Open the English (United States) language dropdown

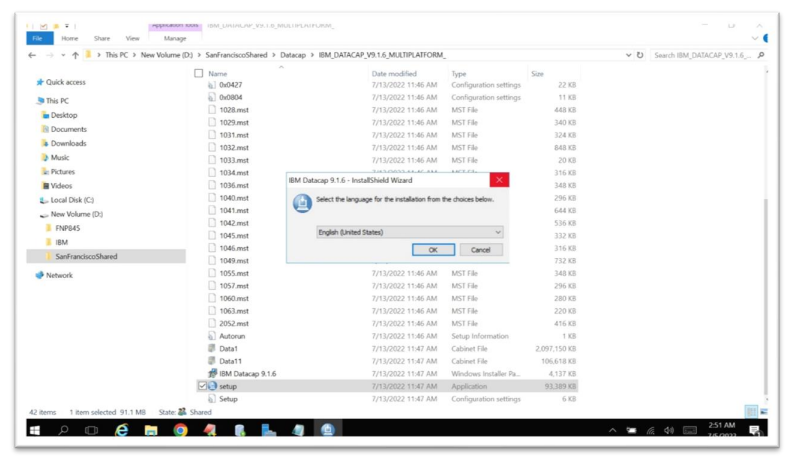[x=410, y=232]
